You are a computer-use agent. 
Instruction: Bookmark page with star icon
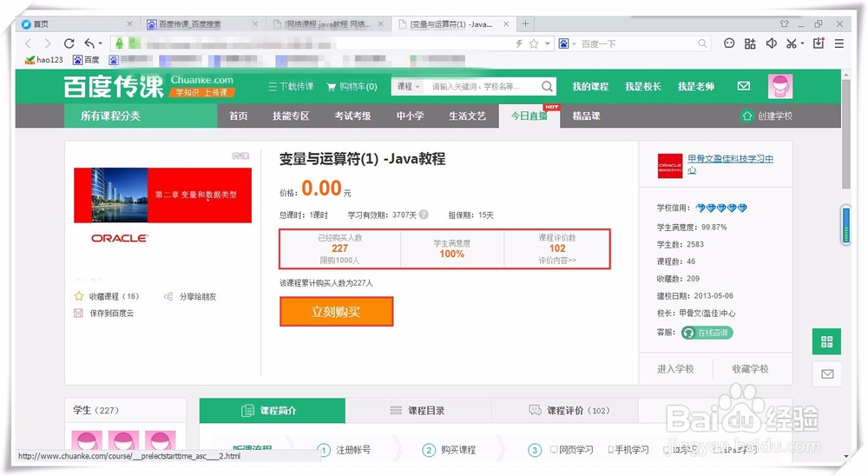534,43
